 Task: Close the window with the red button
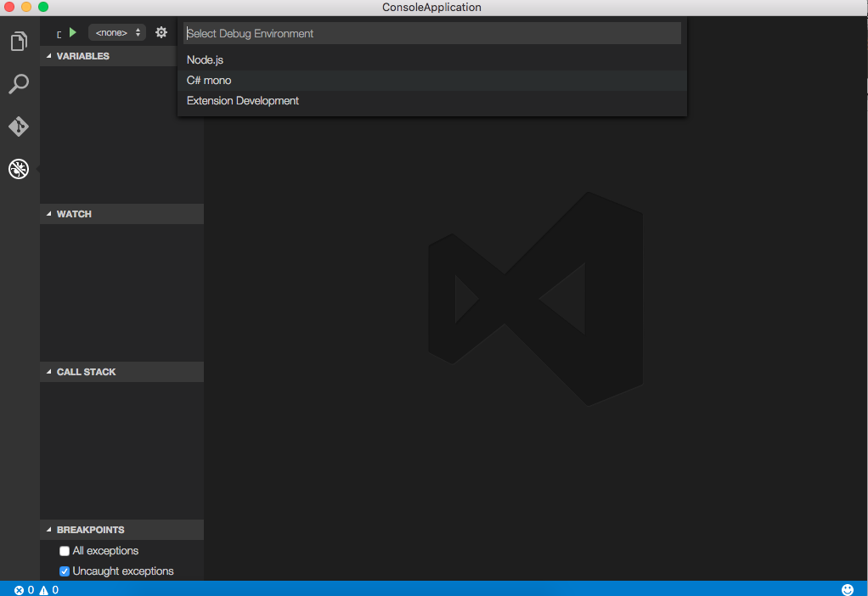(8, 7)
